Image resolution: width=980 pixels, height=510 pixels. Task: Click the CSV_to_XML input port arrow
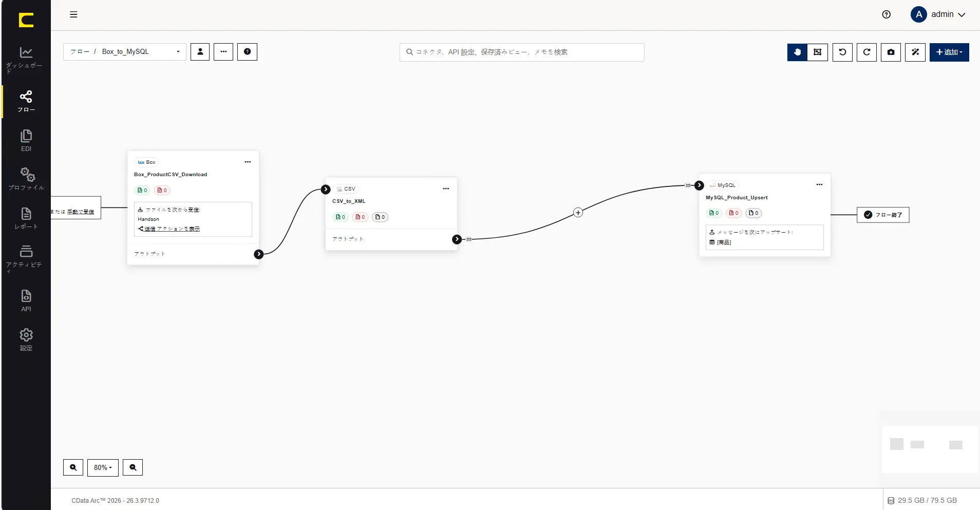pos(326,190)
